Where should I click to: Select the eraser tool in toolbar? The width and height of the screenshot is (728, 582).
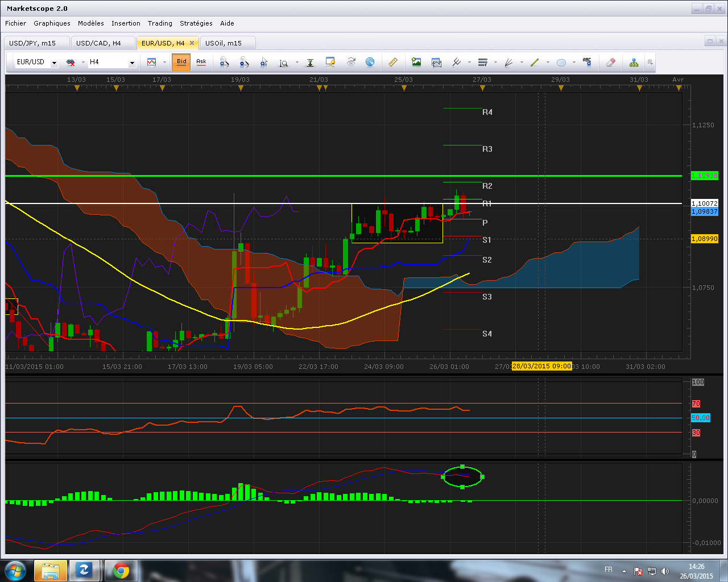610,63
